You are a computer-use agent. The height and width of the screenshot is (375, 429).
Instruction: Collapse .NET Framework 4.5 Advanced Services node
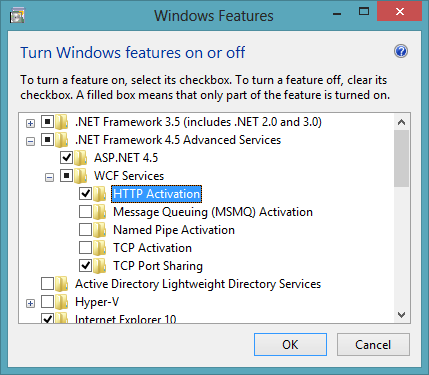(x=30, y=142)
